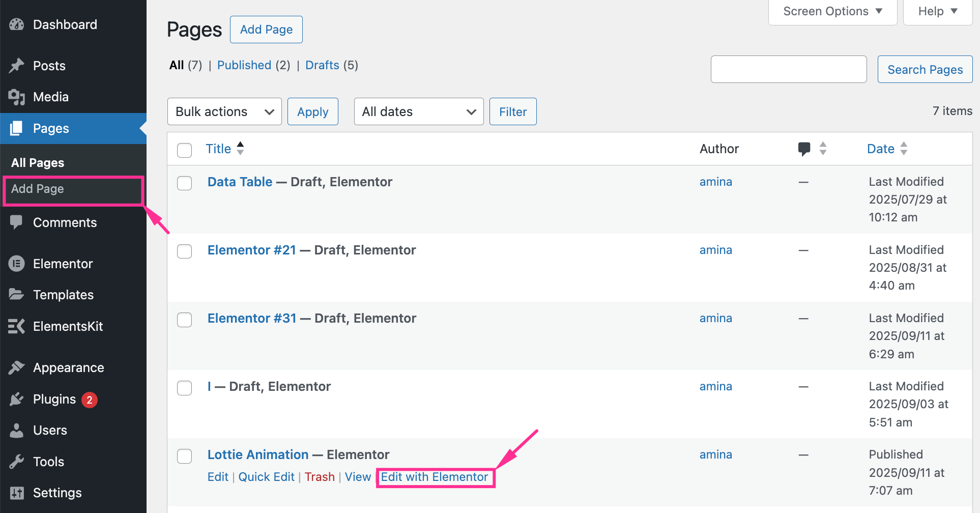
Task: Click the Add Page button
Action: point(266,29)
